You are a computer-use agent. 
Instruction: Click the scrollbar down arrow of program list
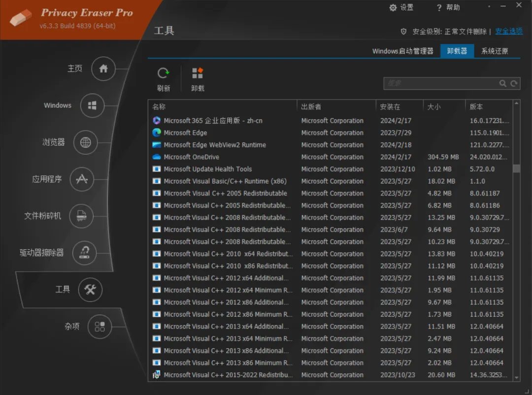[516, 377]
